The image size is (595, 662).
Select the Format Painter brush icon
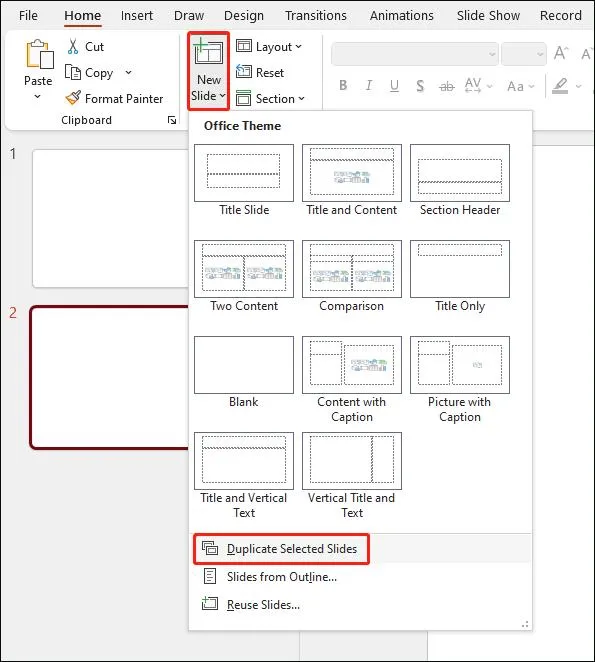pyautogui.click(x=73, y=98)
